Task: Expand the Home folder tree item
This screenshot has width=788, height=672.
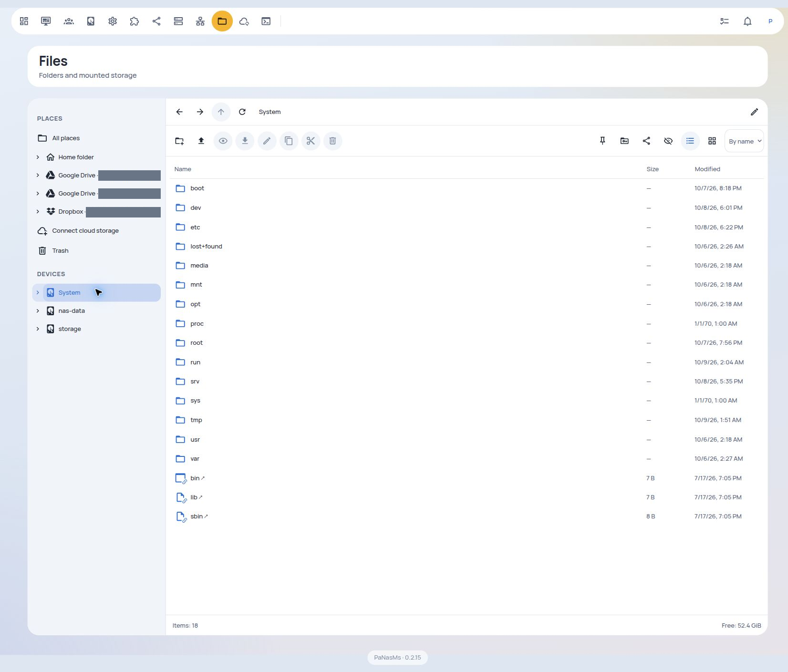Action: coord(38,157)
